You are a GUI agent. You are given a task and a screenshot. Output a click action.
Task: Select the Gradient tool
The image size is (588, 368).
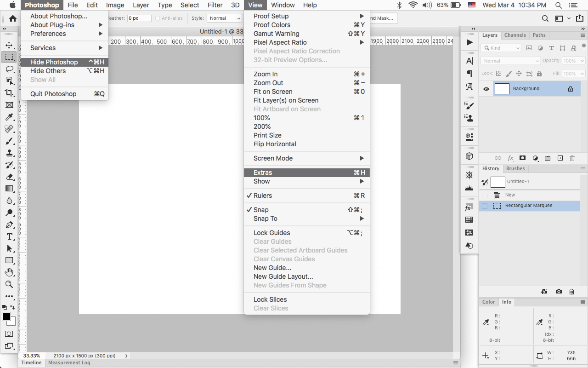click(9, 189)
